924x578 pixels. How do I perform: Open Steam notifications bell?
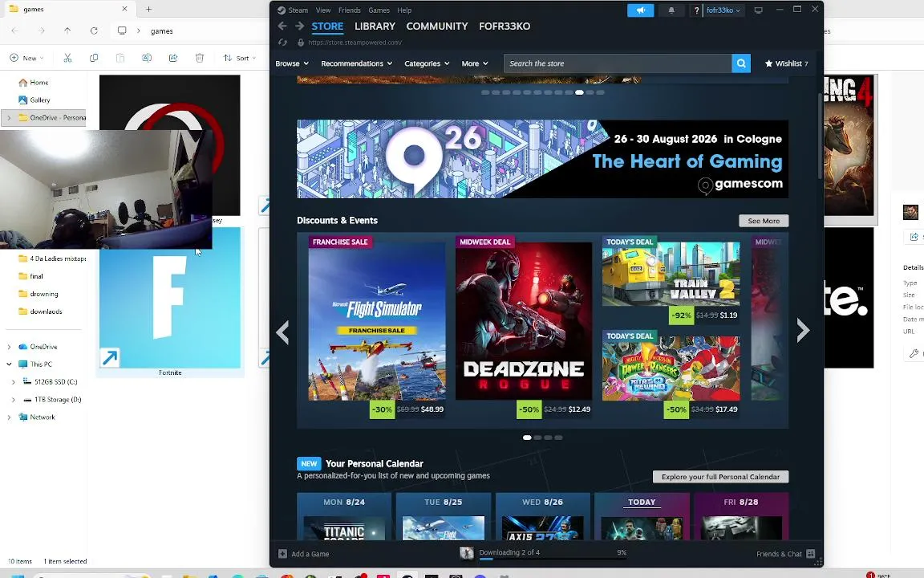coord(671,10)
